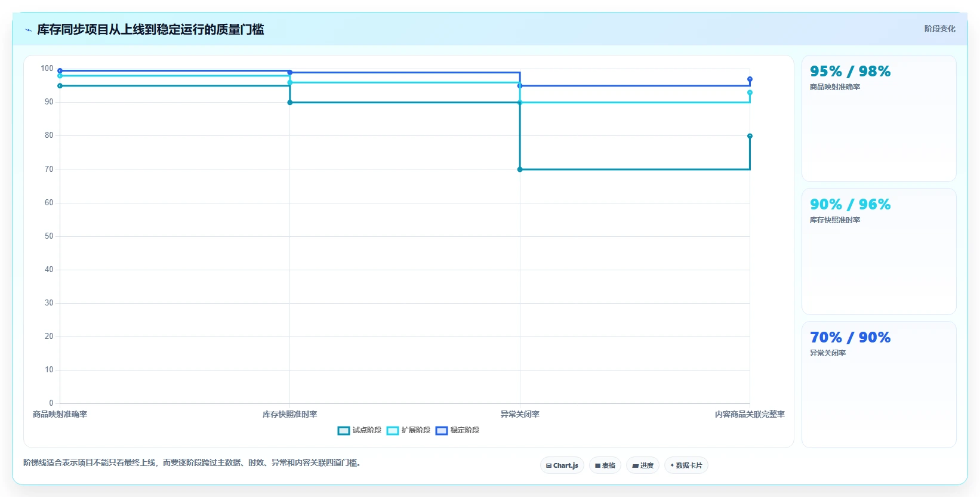Click the 库存快照准时率 x-axis label
980x497 pixels.
290,415
